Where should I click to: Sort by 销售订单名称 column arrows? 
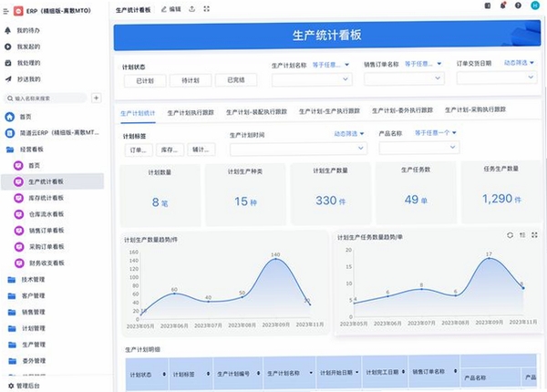click(x=456, y=371)
